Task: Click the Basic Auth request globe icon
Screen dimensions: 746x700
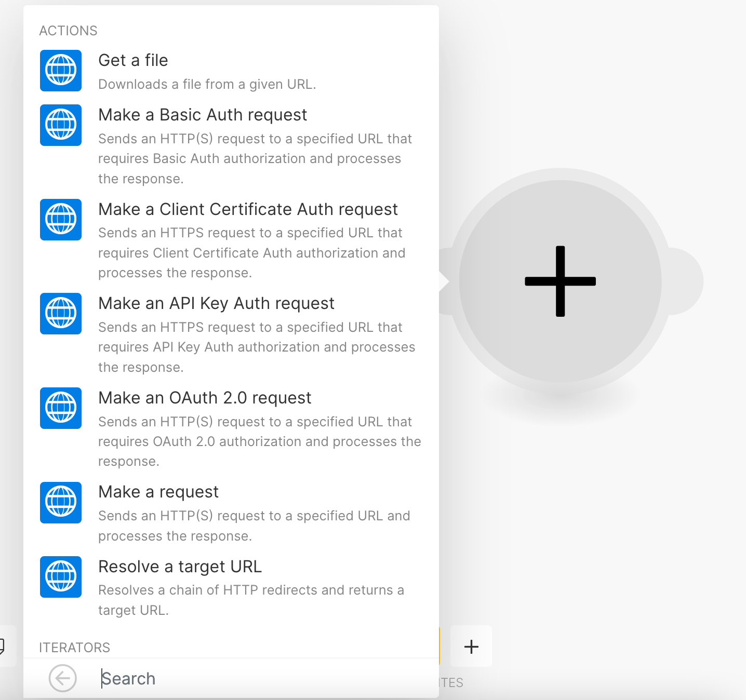Action: coord(61,125)
